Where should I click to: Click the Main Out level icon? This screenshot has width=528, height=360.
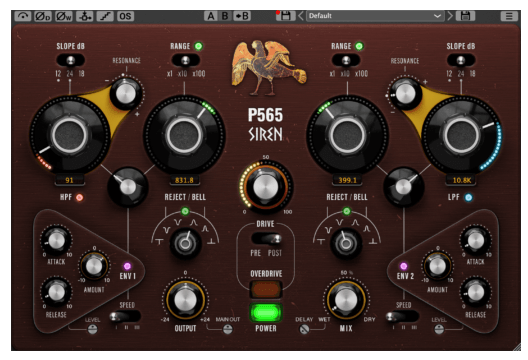tap(228, 329)
